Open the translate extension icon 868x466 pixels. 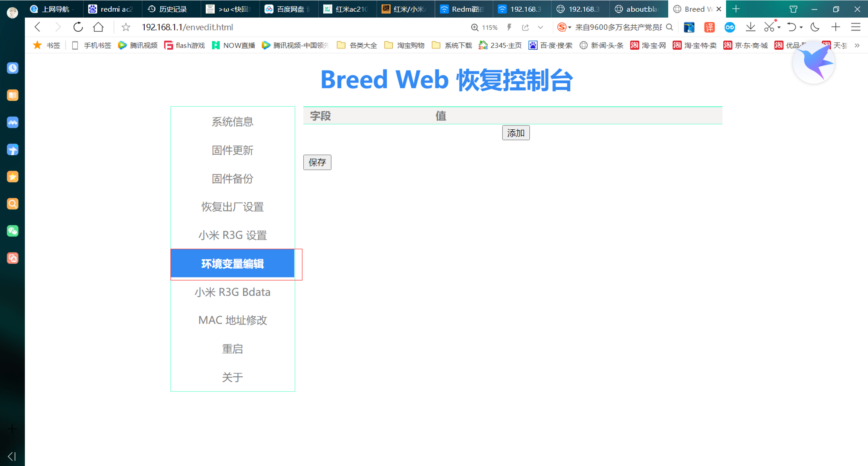coord(709,27)
